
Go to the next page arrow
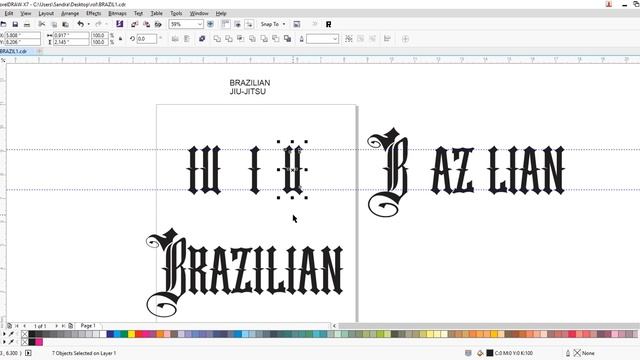pyautogui.click(x=56, y=326)
